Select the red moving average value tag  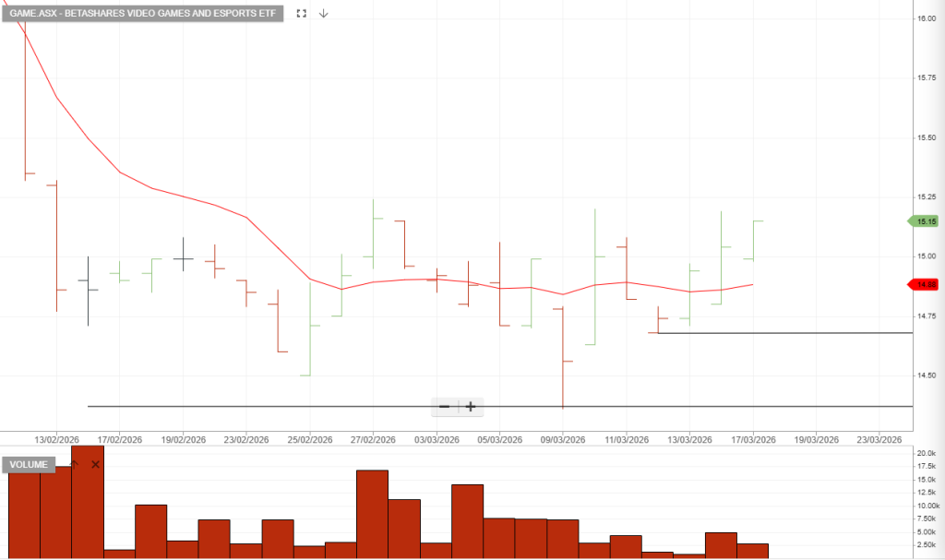pyautogui.click(x=926, y=285)
